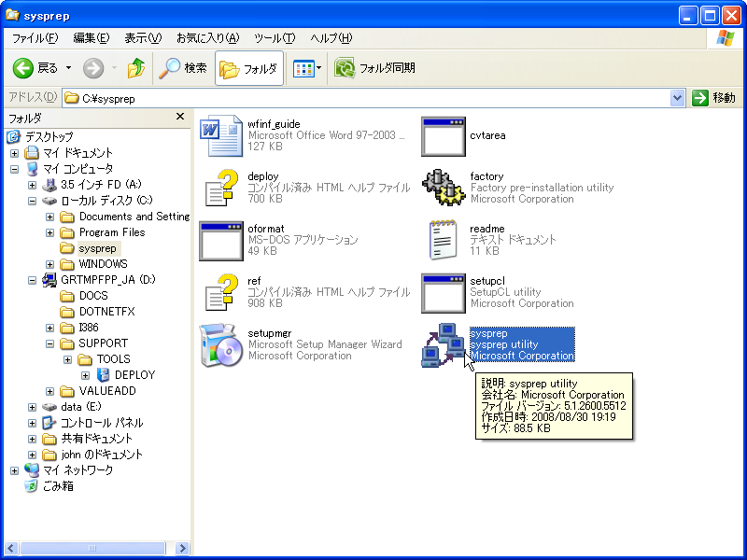Expand the VALUEADD folder node

[50, 391]
